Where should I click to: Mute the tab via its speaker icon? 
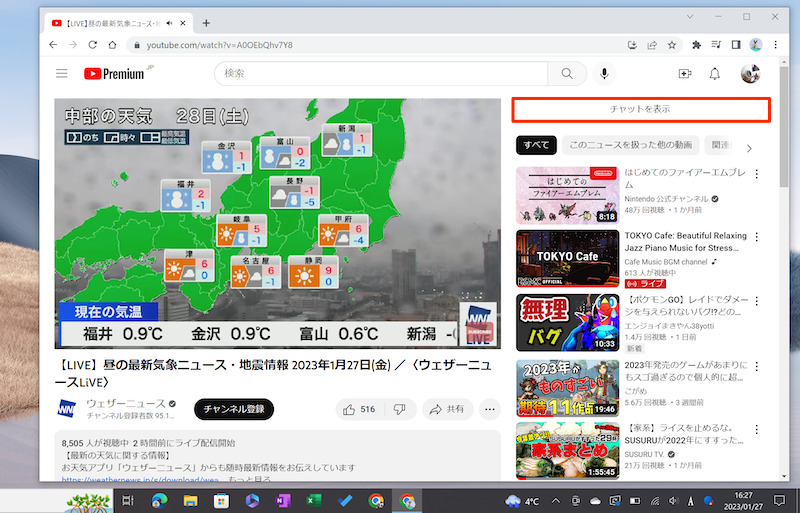(170, 21)
